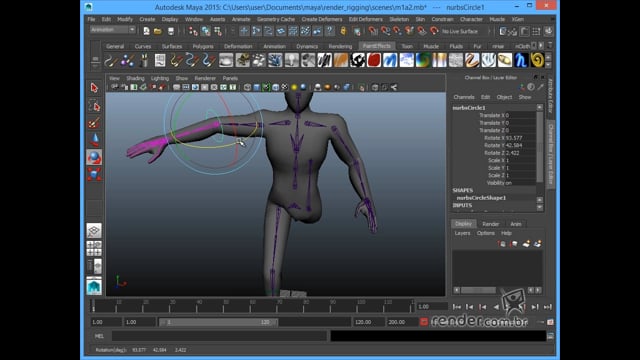Expand the SHAPES section header
This screenshot has height=360, width=640.
coord(462,190)
